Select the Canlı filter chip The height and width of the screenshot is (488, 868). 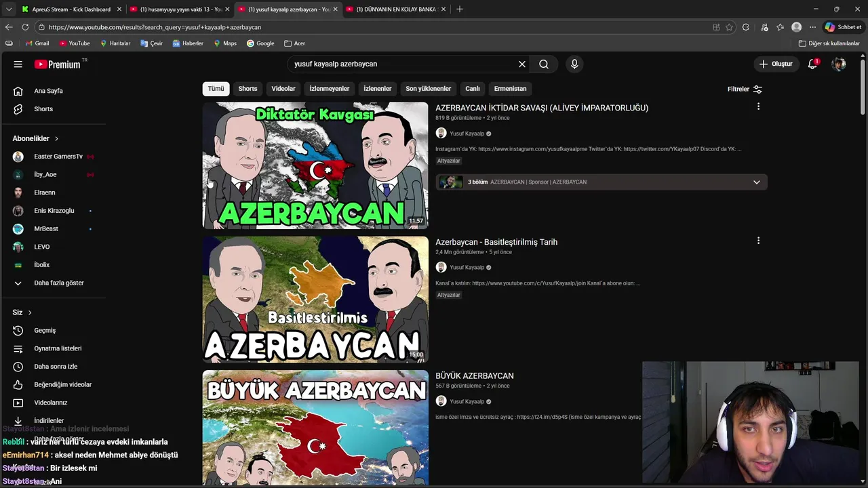(473, 89)
